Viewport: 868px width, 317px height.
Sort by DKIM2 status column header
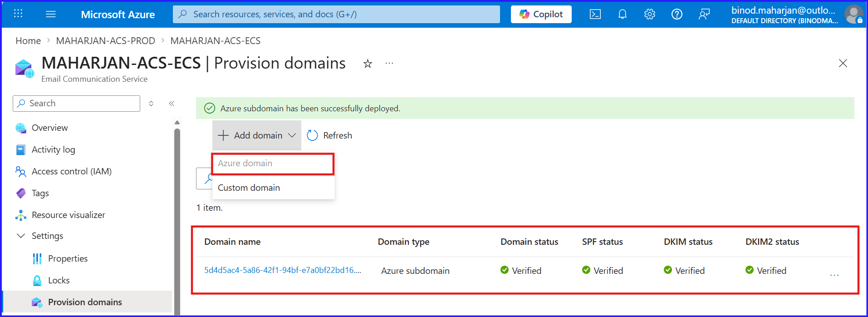(772, 242)
